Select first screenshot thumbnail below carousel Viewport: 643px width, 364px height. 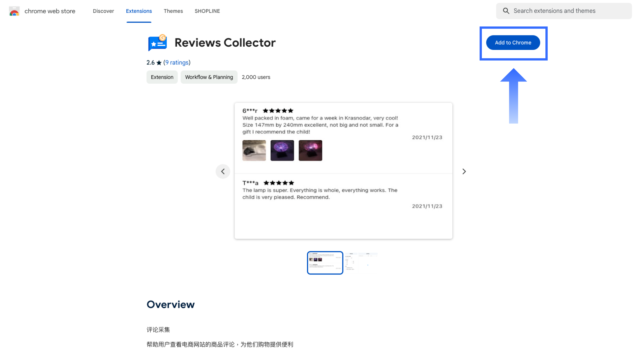[x=325, y=263]
